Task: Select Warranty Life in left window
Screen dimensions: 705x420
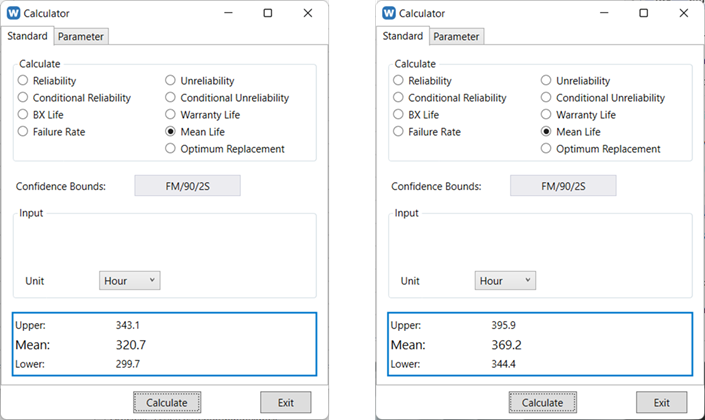Action: tap(172, 115)
